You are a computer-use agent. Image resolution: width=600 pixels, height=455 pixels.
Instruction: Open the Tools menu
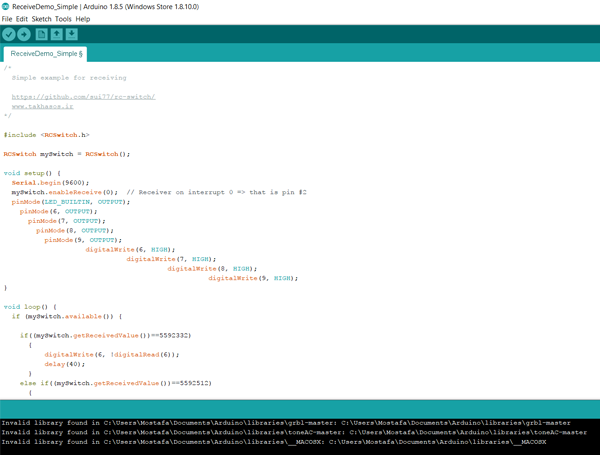tap(63, 19)
